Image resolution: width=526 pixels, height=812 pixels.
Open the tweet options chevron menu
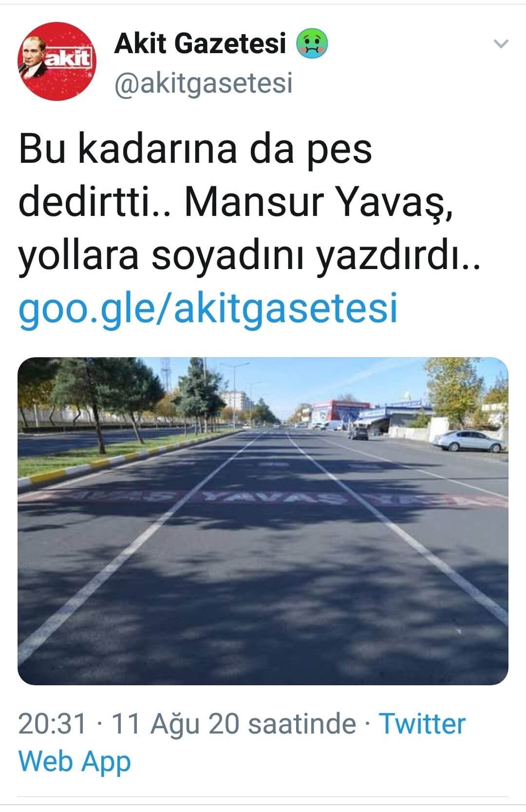pyautogui.click(x=501, y=44)
